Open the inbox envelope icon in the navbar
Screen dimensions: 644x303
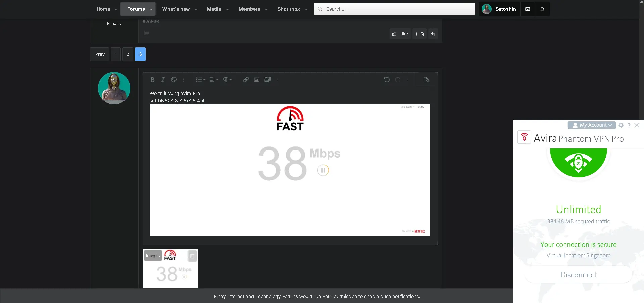tap(528, 9)
